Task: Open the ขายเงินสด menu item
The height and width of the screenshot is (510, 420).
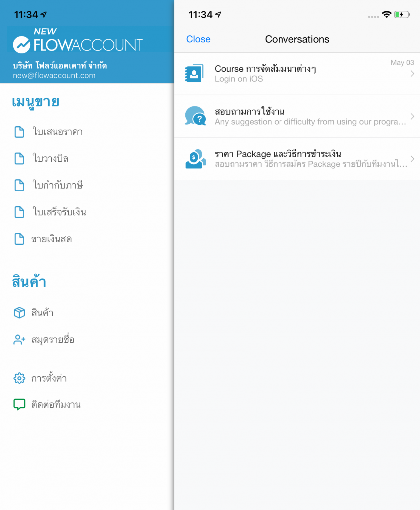Action: (x=52, y=239)
